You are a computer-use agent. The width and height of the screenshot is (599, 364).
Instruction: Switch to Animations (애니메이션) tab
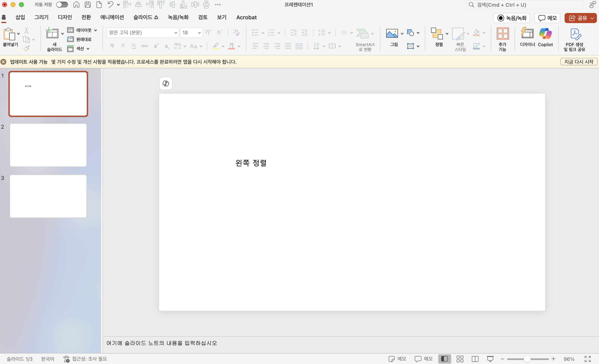coord(112,17)
